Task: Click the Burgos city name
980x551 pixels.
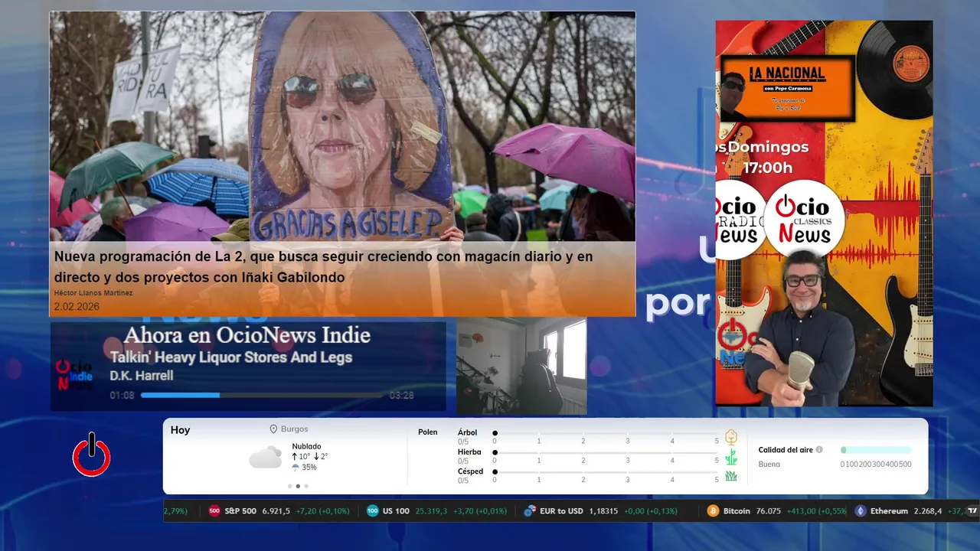Action: click(x=295, y=429)
